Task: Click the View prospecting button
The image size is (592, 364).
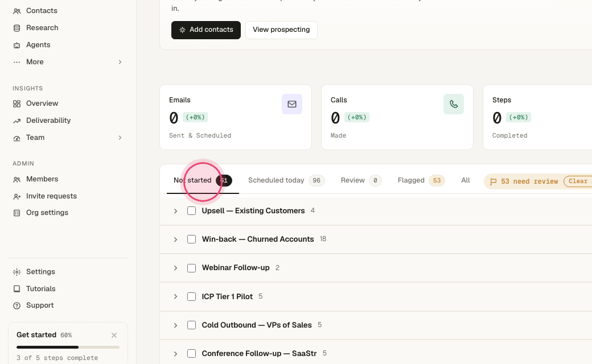Action: (x=281, y=30)
